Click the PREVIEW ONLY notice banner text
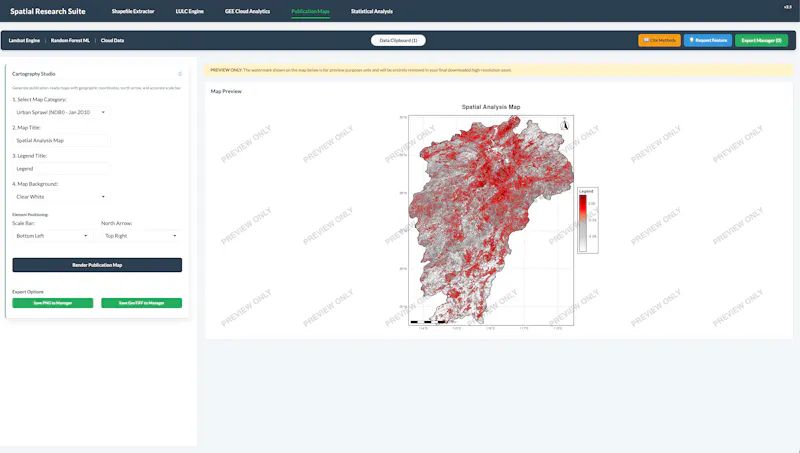Screen dimensions: 800x453 pyautogui.click(x=361, y=70)
